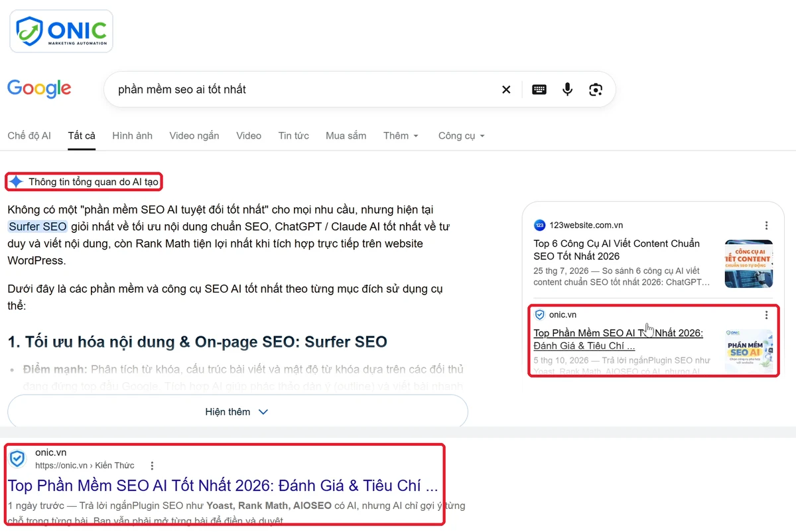Open Top 6 Công Cụ AI Viết Content link

coord(616,249)
